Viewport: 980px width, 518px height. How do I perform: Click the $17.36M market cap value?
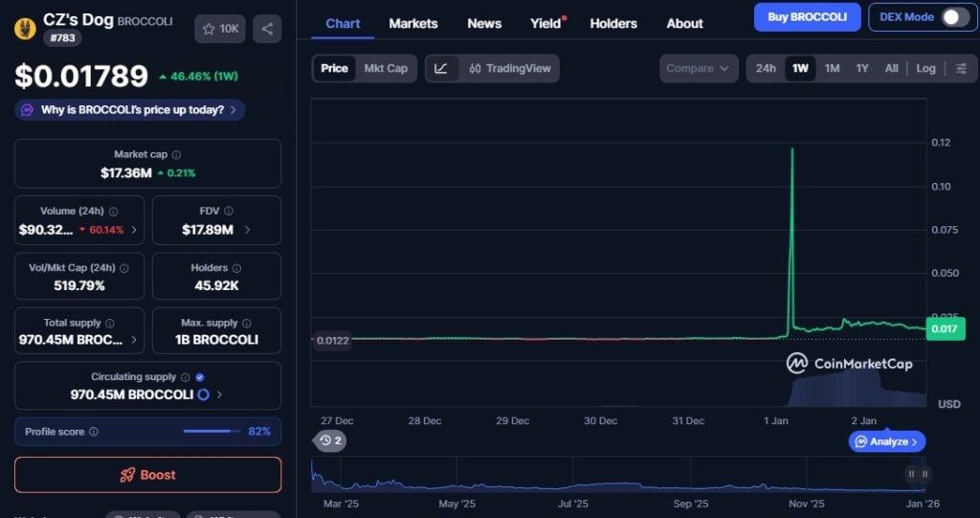[x=125, y=173]
